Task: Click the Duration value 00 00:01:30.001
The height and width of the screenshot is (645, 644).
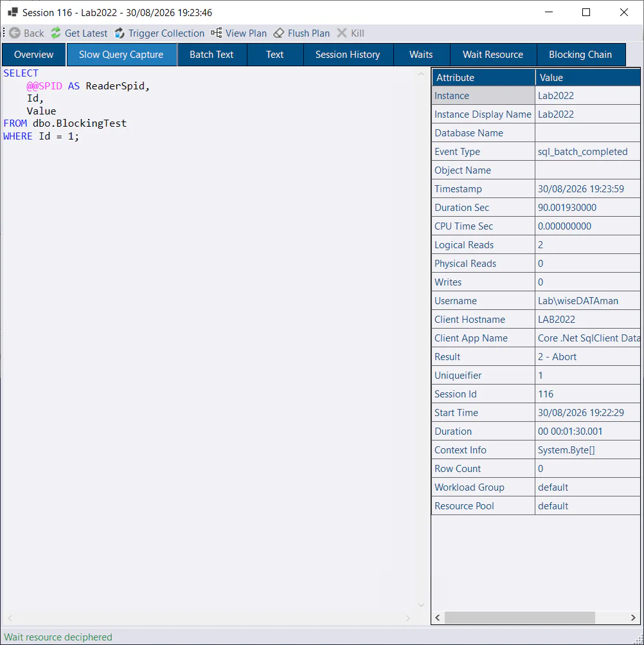Action: [587, 431]
